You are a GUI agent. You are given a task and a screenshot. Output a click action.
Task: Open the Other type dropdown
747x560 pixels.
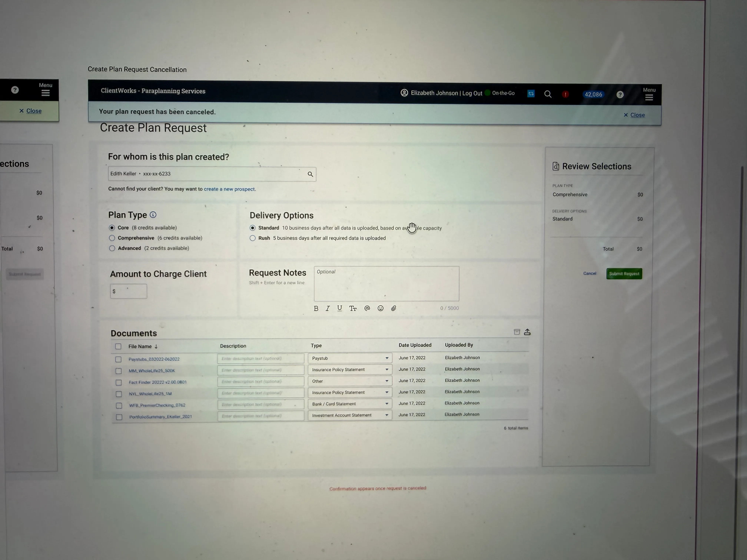pos(350,381)
